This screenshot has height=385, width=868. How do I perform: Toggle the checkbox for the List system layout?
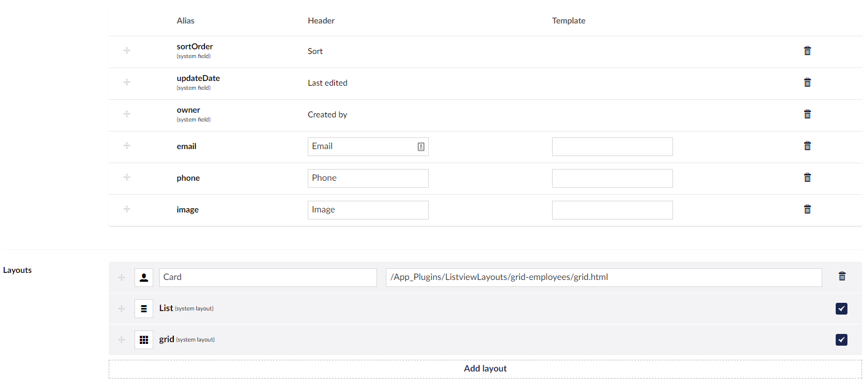842,308
